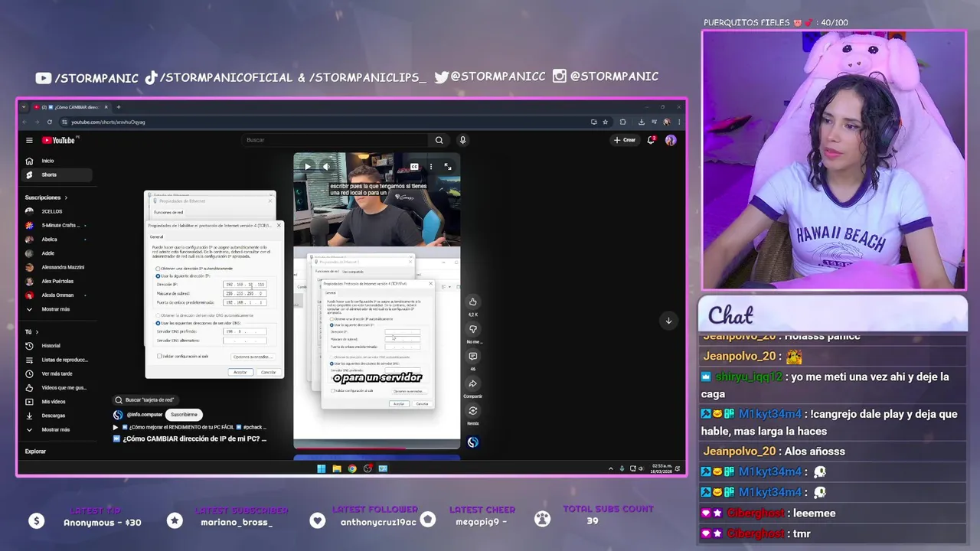Expand the Tú section
The image size is (980, 551).
point(31,332)
